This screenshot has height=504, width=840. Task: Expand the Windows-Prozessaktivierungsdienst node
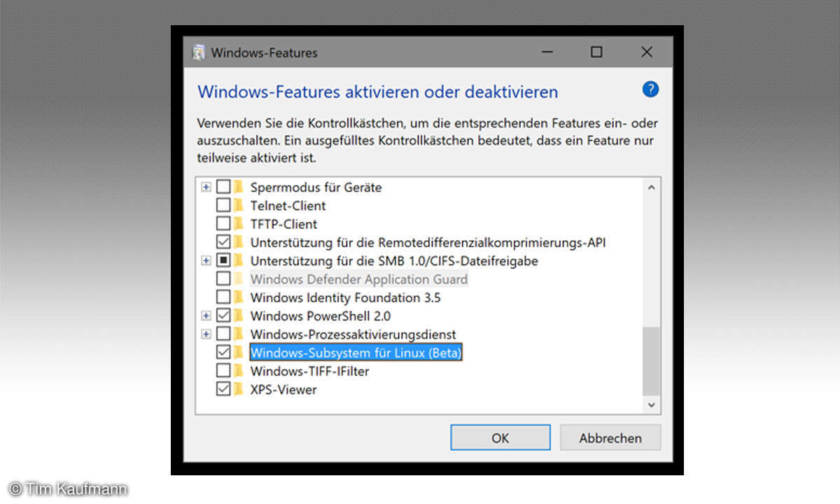coord(206,334)
